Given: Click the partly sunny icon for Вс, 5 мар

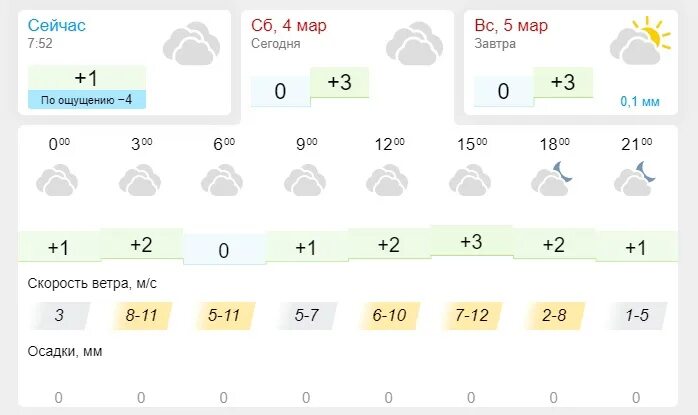Looking at the screenshot, I should pyautogui.click(x=640, y=41).
